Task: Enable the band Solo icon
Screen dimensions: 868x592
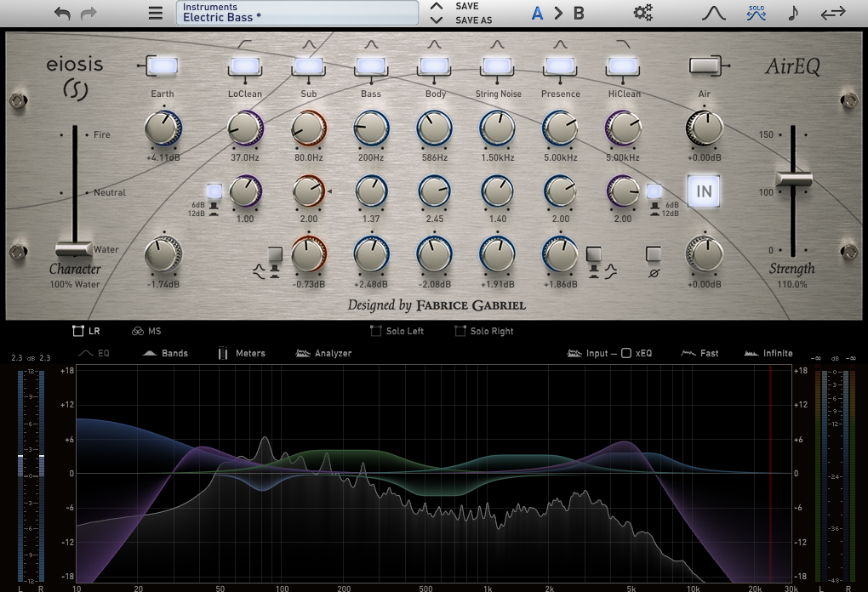Action: [755, 13]
